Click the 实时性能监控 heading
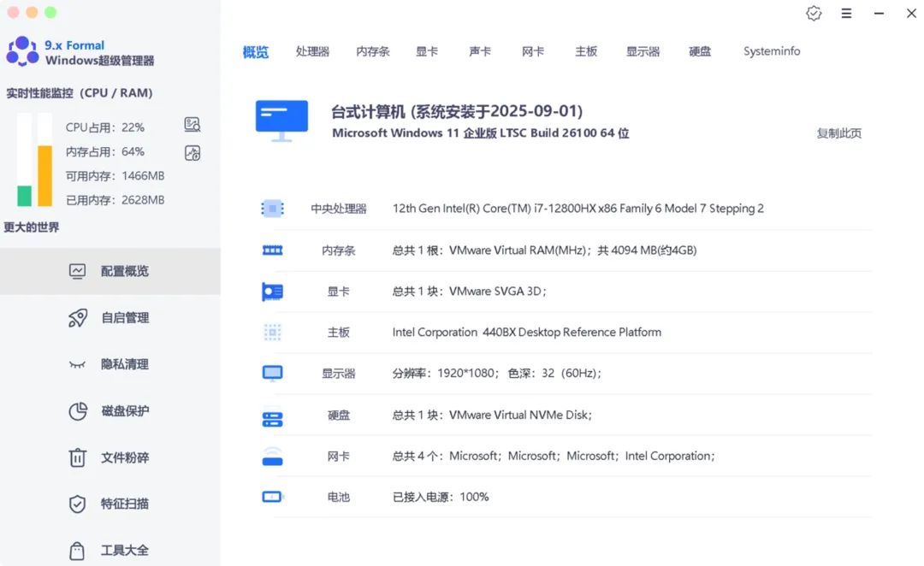The height and width of the screenshot is (566, 924). coord(79,93)
